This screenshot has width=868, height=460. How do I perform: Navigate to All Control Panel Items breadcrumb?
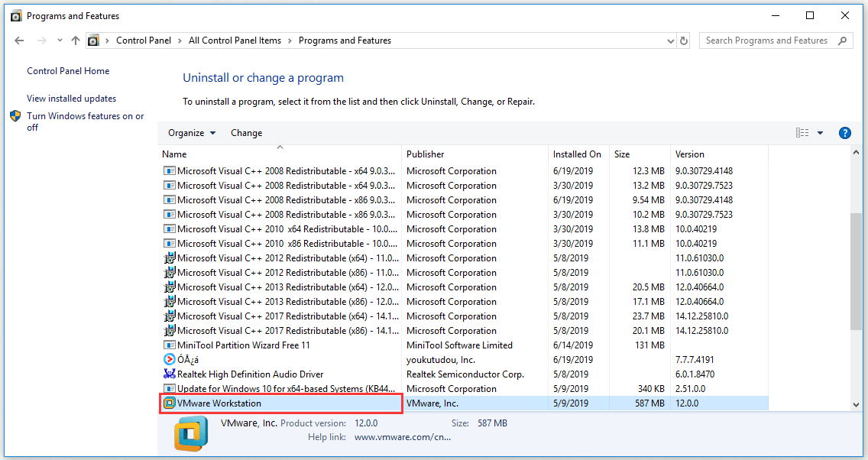click(235, 40)
